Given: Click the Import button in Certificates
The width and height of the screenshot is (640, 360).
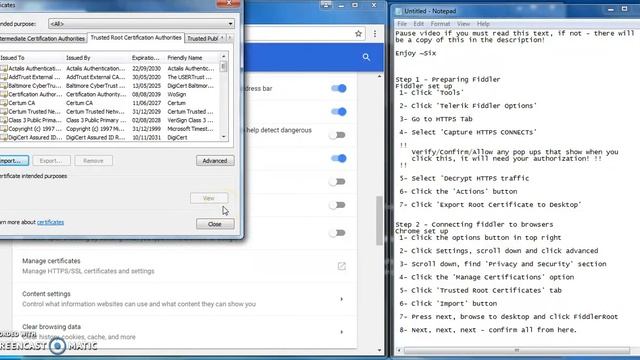Looking at the screenshot, I should click(x=13, y=161).
